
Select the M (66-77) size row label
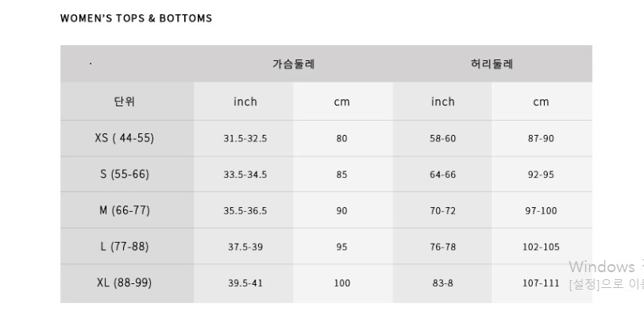pos(125,210)
